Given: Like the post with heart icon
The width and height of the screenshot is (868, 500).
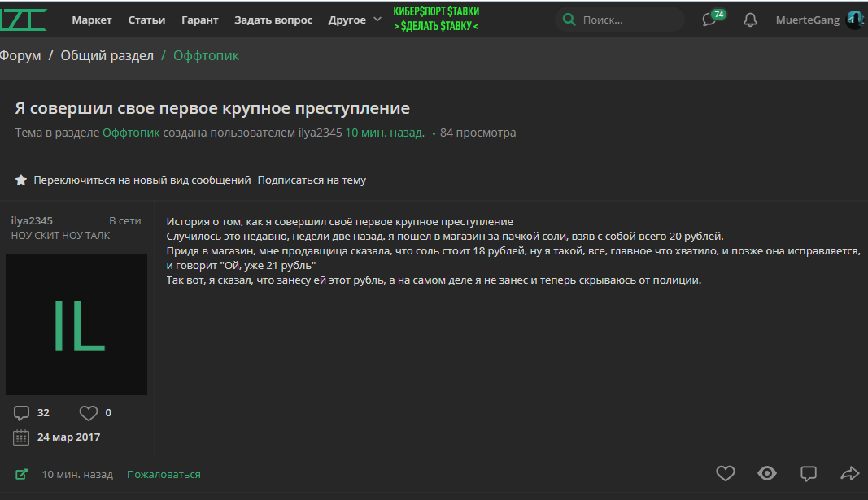Looking at the screenshot, I should pyautogui.click(x=725, y=473).
